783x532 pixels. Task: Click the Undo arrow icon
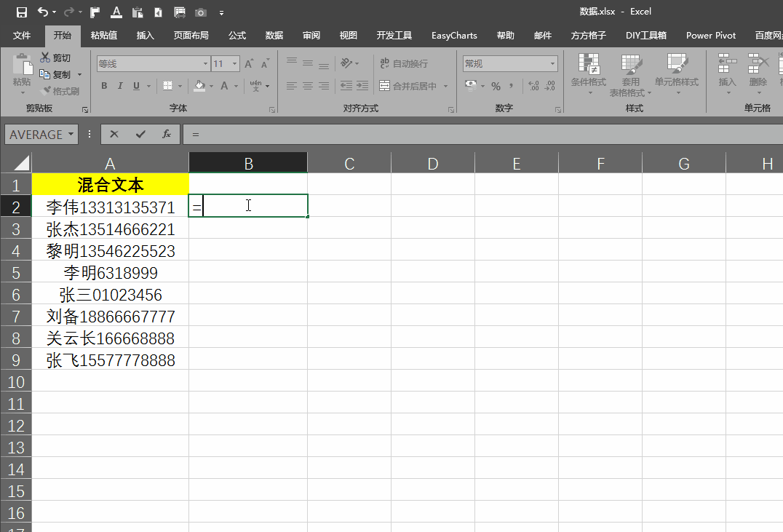coord(43,12)
